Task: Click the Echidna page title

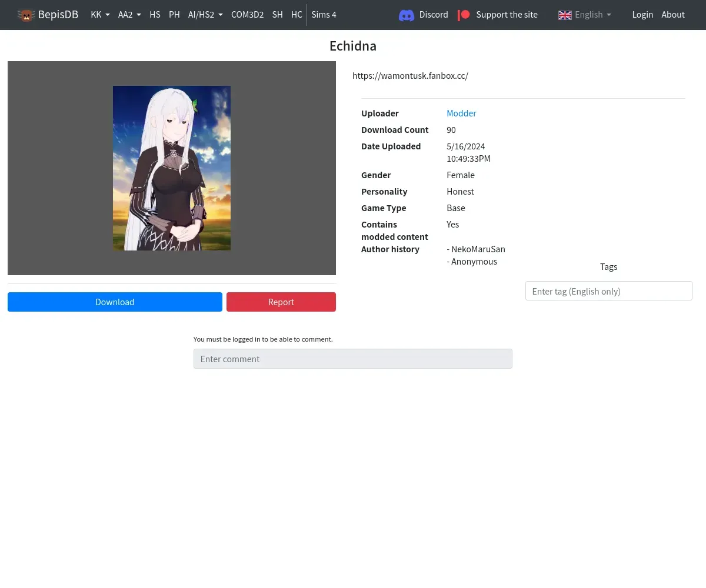Action: pos(353,46)
